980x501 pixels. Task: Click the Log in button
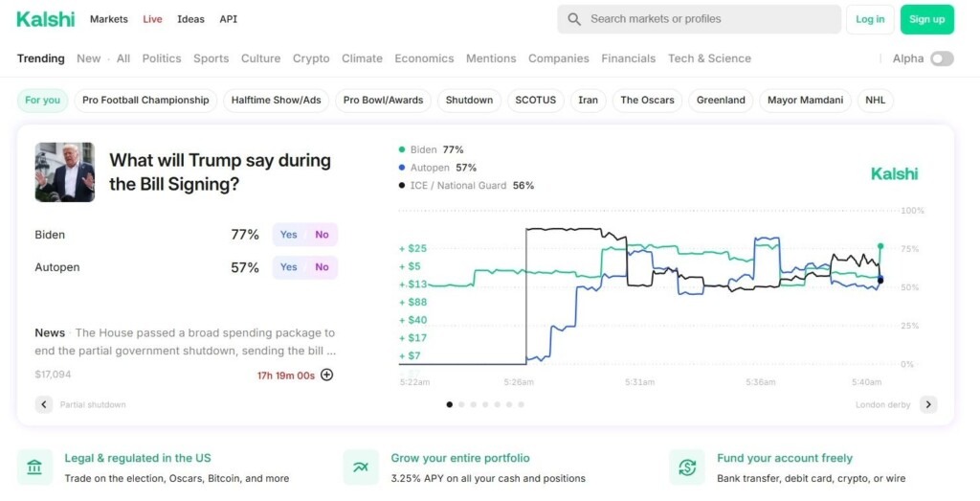[870, 19]
